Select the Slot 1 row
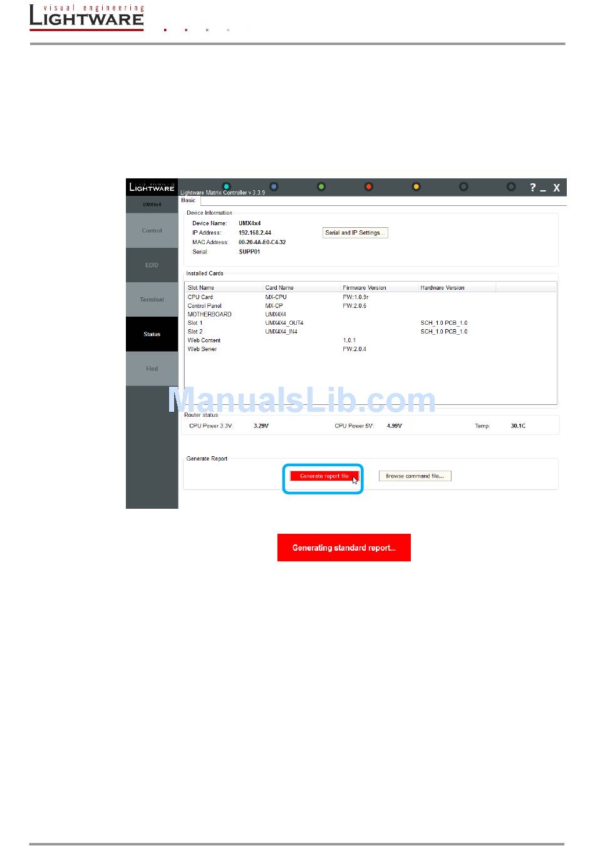 click(x=371, y=324)
